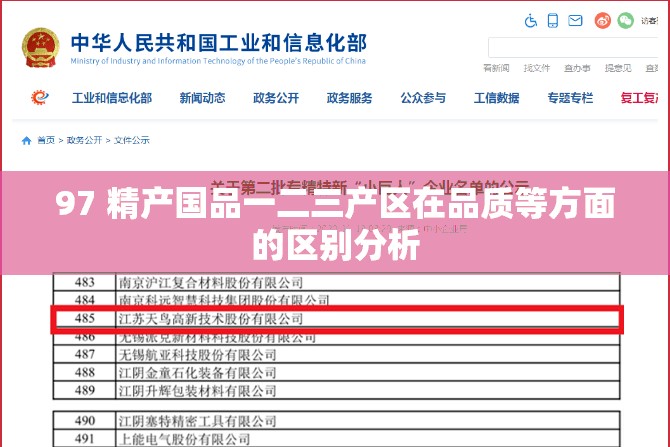
Task: Click table number cell 491
Action: (85, 438)
